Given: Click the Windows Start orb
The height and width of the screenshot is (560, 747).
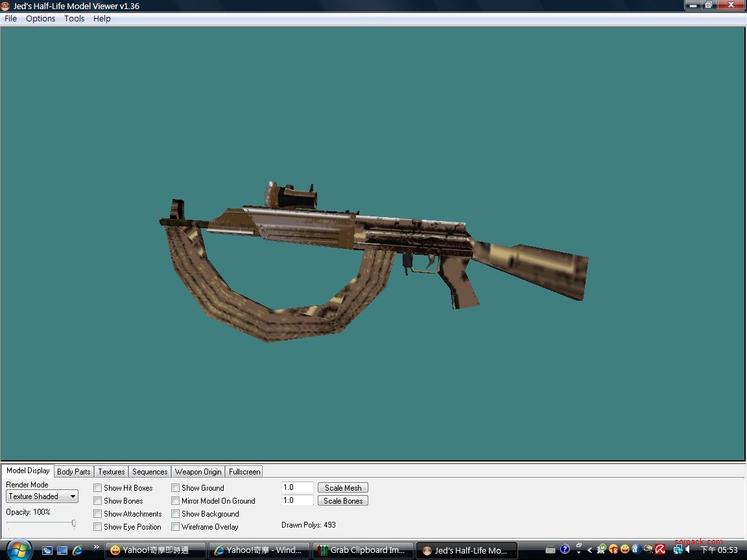Looking at the screenshot, I should [19, 550].
